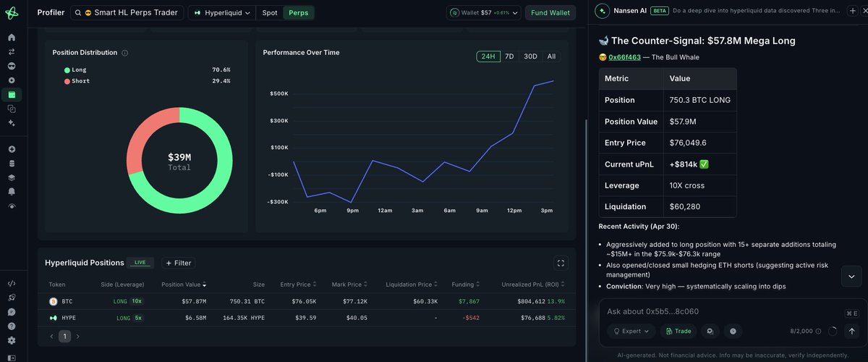Expand positions table to fullscreen
This screenshot has height=362, width=868.
click(561, 263)
